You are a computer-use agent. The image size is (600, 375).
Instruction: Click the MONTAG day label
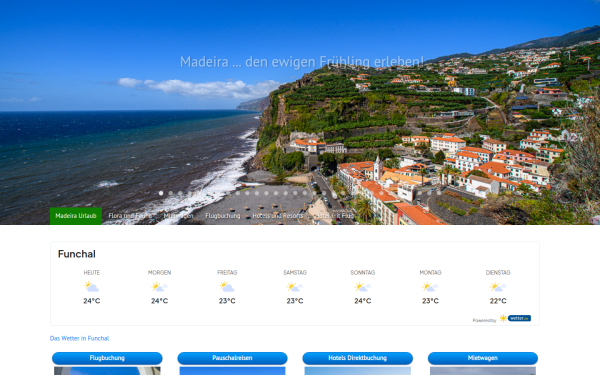coord(430,272)
